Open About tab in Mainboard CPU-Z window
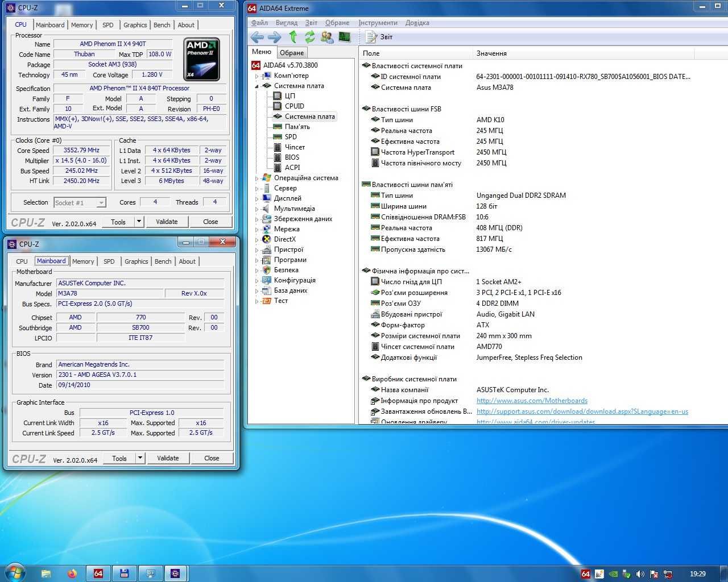 click(x=187, y=261)
